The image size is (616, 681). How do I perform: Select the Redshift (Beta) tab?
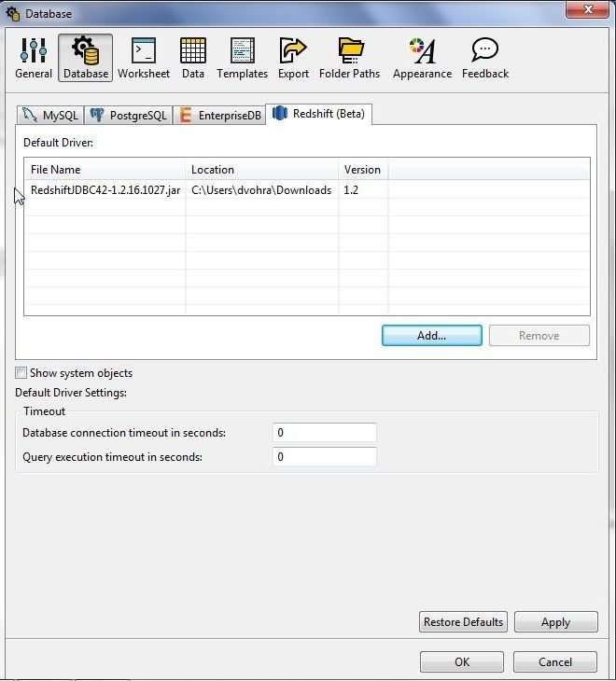tap(318, 114)
